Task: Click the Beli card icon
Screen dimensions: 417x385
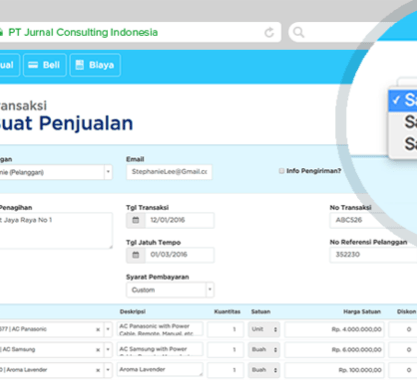Action: 33,65
